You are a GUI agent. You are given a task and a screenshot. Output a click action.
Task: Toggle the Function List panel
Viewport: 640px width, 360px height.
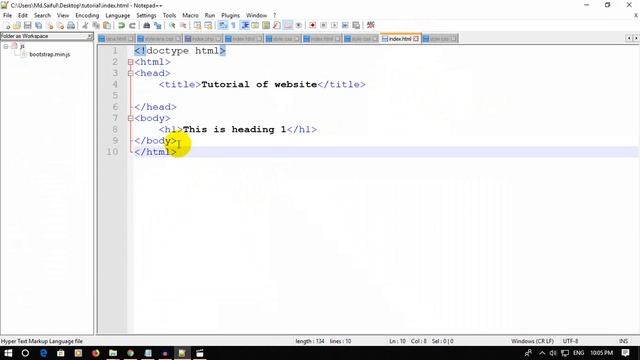(277, 25)
